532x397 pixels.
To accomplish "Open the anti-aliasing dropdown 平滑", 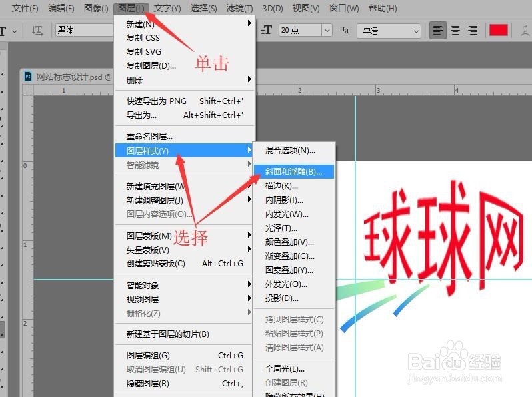I will click(x=389, y=31).
